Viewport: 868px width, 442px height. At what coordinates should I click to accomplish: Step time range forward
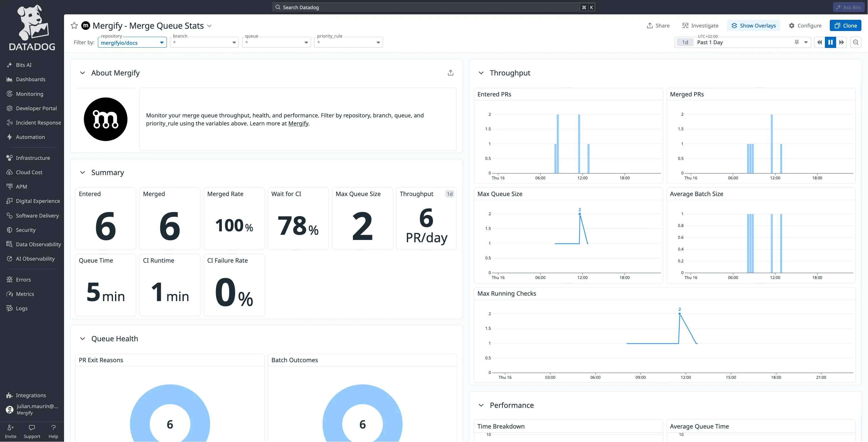[841, 42]
